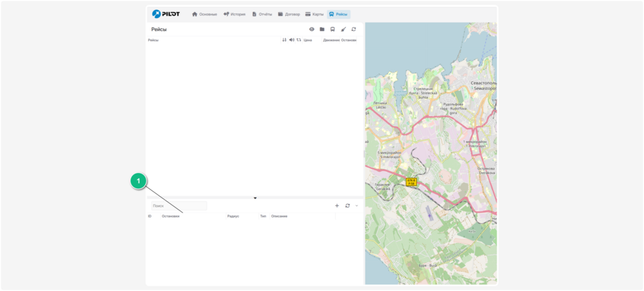Click the Описание column header
This screenshot has height=291, width=644.
click(279, 216)
